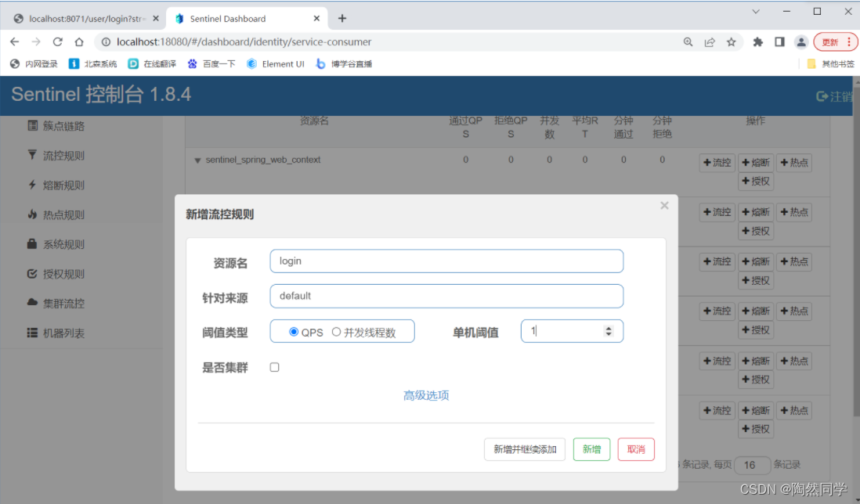Close the 新增流控规则 dialog with X
The height and width of the screenshot is (504, 860).
pyautogui.click(x=664, y=205)
